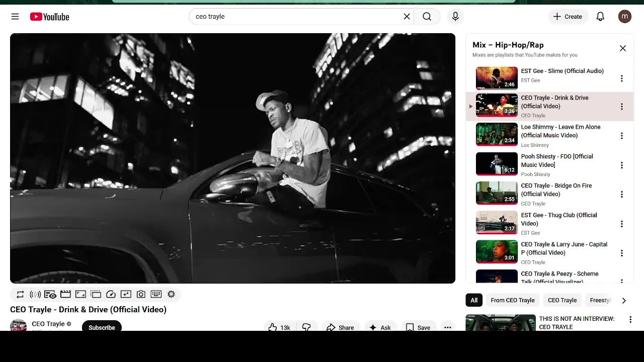
Task: Open options for Loe Shimmy - Leave Em Alone
Action: 622,136
